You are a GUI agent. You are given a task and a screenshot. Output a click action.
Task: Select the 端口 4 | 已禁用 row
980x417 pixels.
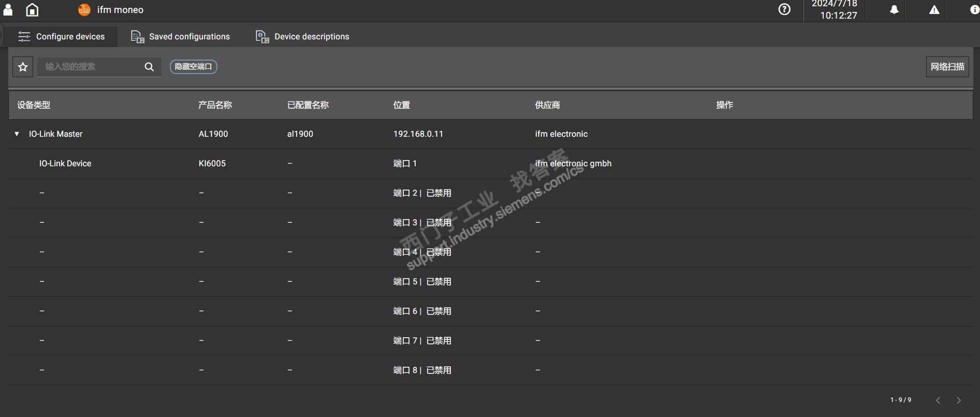(490, 252)
